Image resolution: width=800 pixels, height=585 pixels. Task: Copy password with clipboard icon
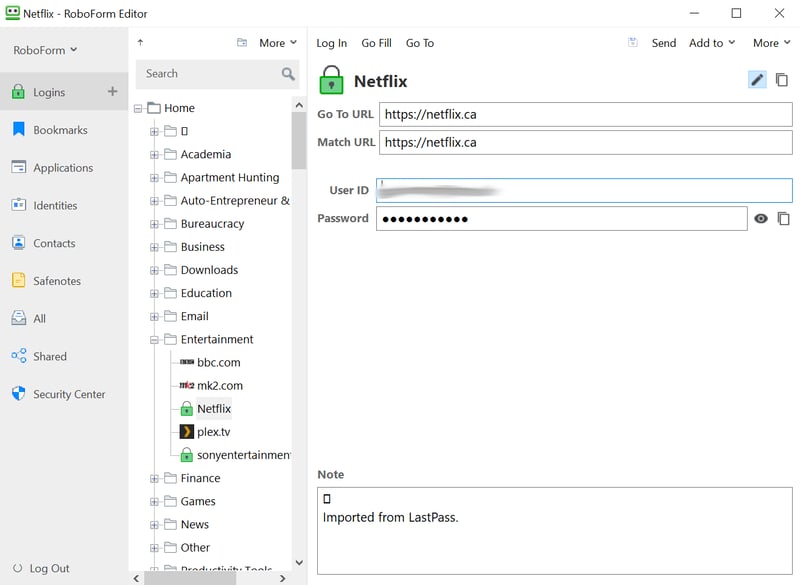pyautogui.click(x=784, y=219)
